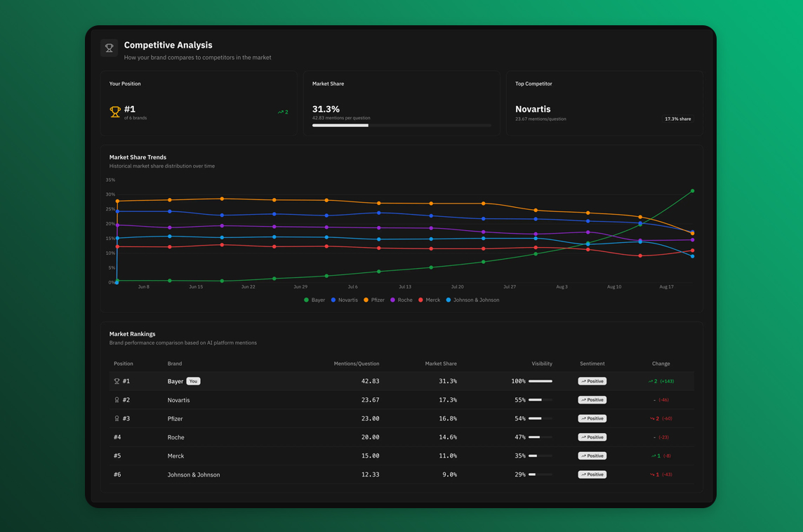This screenshot has width=803, height=532.
Task: Click the trophy icon in the #1 row
Action: click(117, 381)
